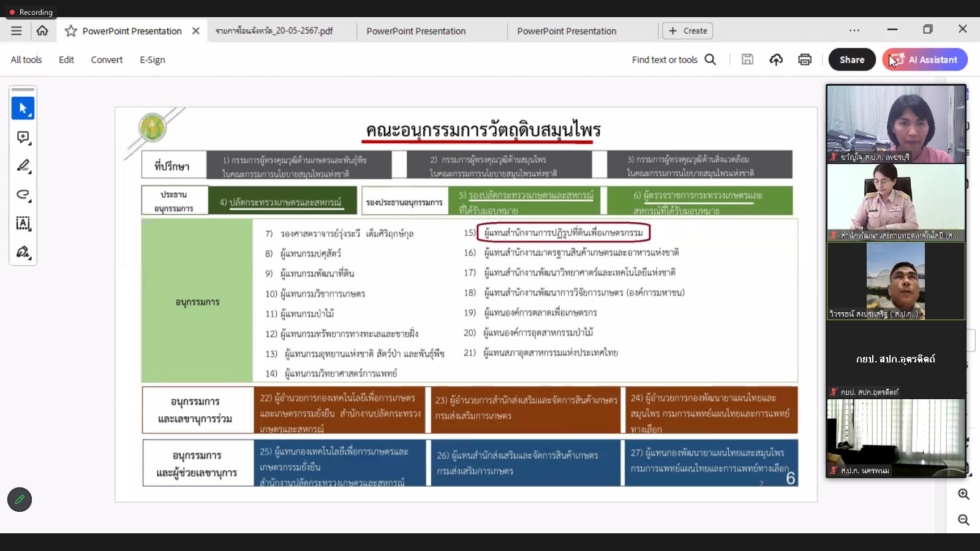980x551 pixels.
Task: Select the ส.ป.ก. นครพนม participant video
Action: [x=895, y=438]
